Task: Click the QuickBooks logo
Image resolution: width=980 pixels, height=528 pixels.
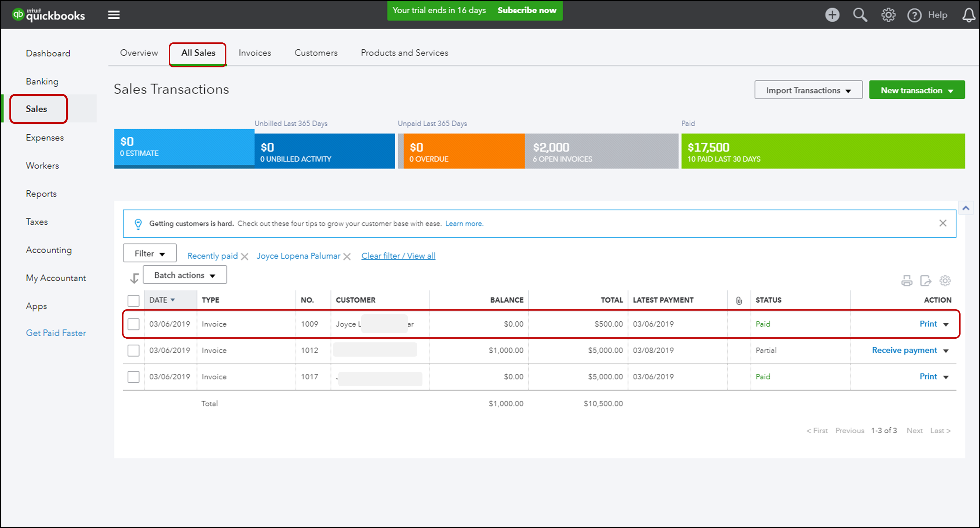Action: click(x=48, y=15)
